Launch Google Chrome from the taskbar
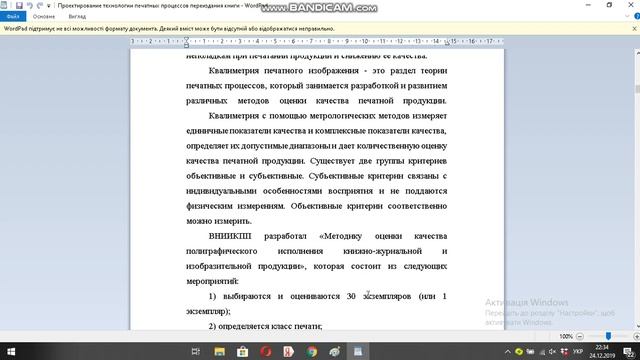 point(312,351)
